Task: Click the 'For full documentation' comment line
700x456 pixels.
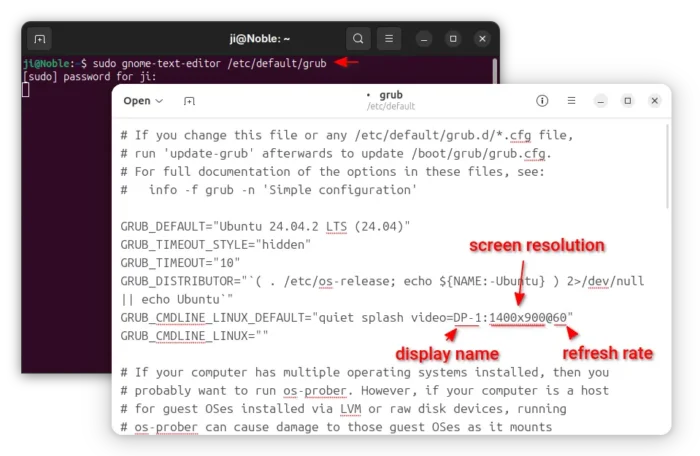Action: click(333, 172)
